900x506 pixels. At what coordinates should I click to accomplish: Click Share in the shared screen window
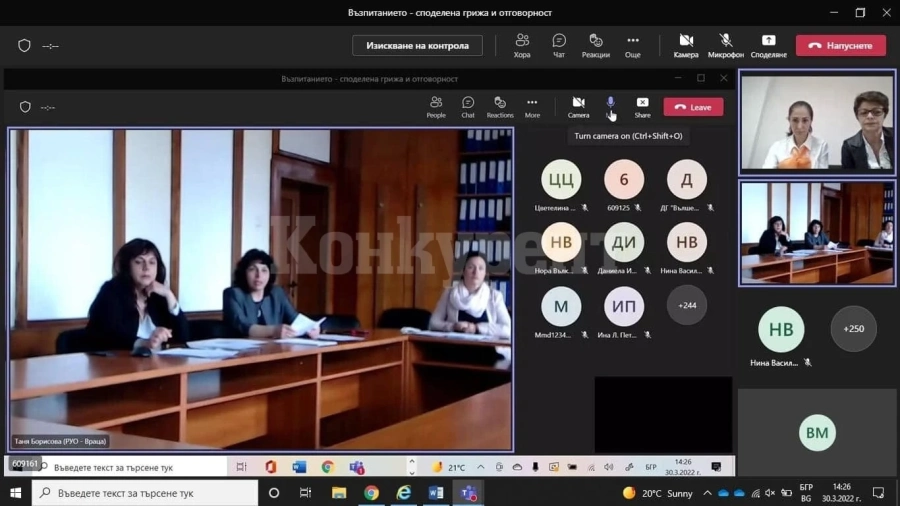click(x=642, y=107)
